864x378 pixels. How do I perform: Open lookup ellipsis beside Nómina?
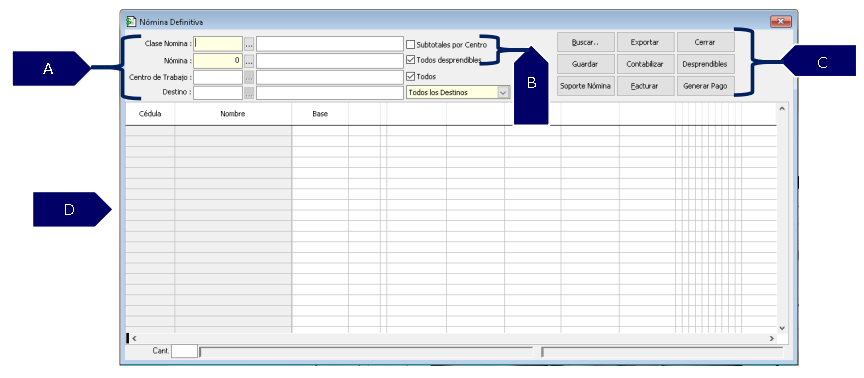249,60
